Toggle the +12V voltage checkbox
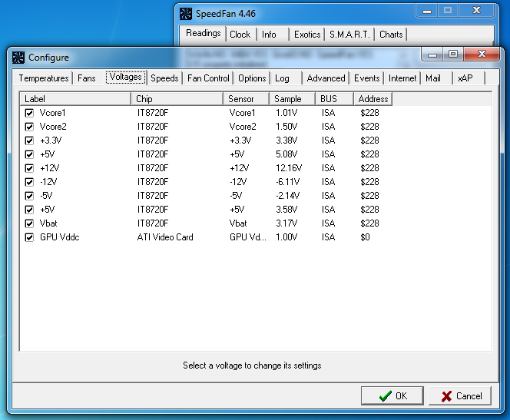This screenshot has height=420, width=510. tap(29, 168)
